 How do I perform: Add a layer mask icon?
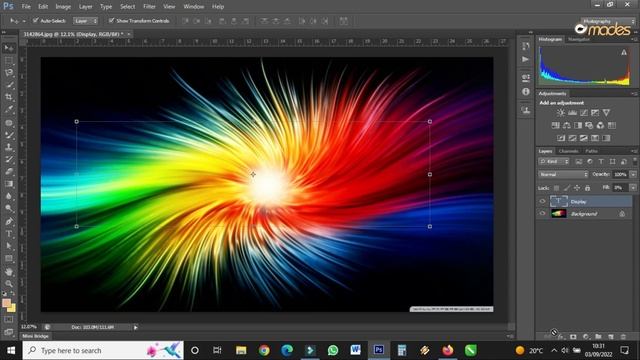[573, 337]
